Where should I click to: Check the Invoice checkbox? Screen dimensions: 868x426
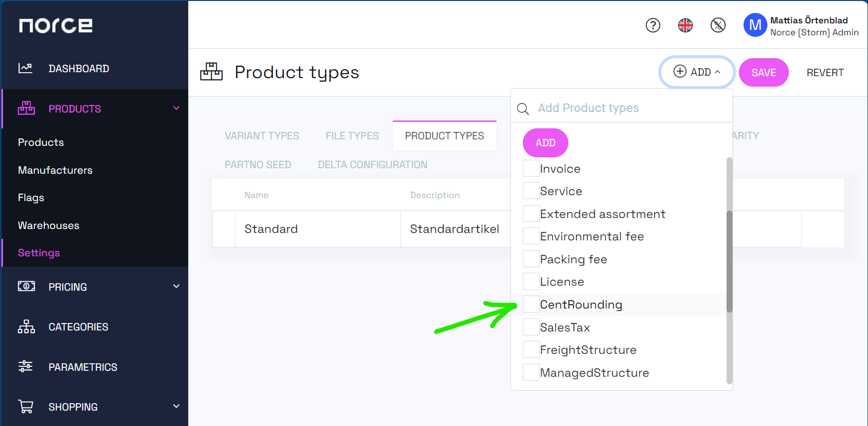click(531, 168)
